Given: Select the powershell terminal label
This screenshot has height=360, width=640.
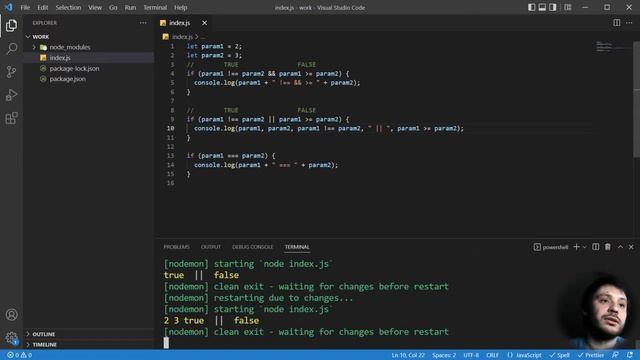Looking at the screenshot, I should click(551, 247).
